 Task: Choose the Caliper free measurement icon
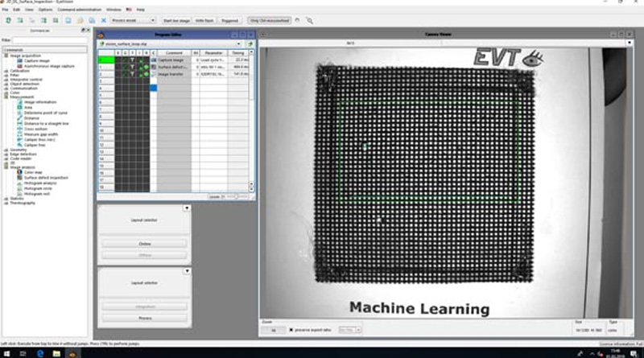19,145
